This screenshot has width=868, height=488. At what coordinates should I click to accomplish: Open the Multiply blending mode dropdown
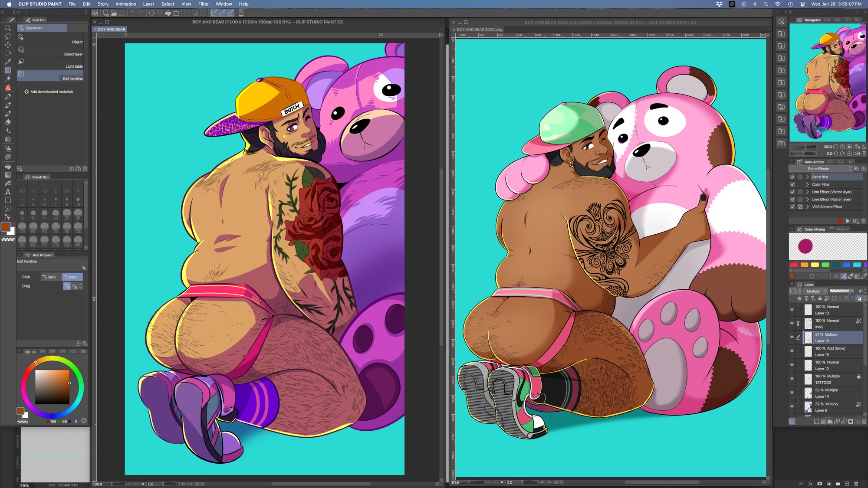coord(816,291)
